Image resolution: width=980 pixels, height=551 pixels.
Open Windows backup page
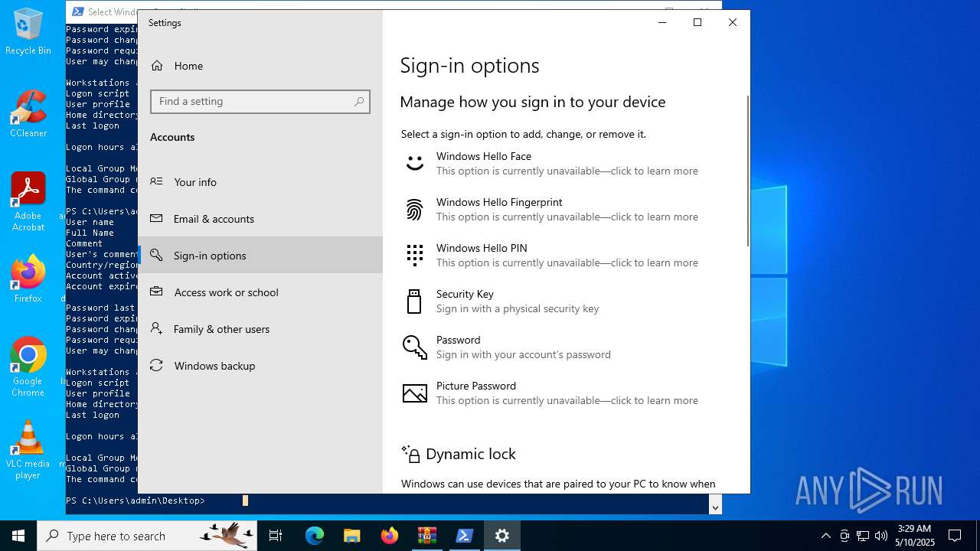tap(260, 366)
